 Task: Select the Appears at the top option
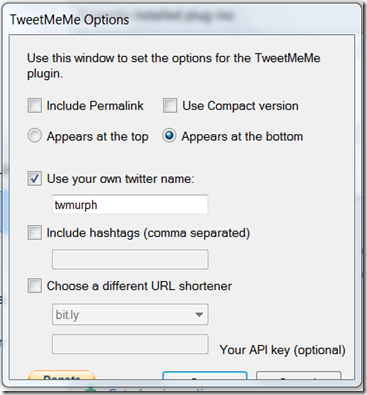(x=35, y=136)
